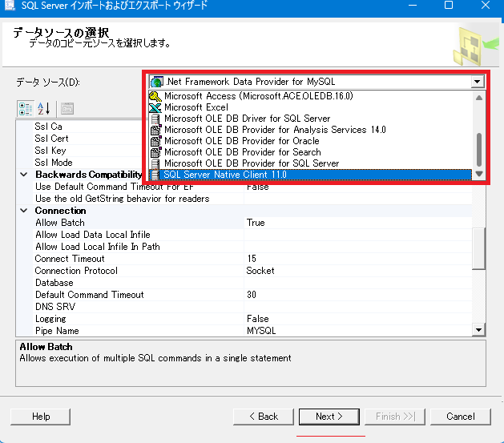
Task: Click the dropdown list scroll down arrow
Action: pos(479,174)
